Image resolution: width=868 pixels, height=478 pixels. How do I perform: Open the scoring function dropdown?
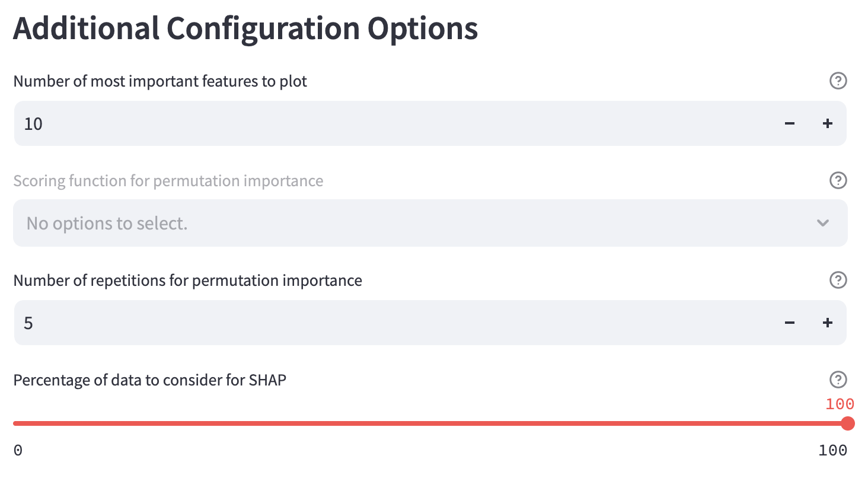(x=430, y=223)
